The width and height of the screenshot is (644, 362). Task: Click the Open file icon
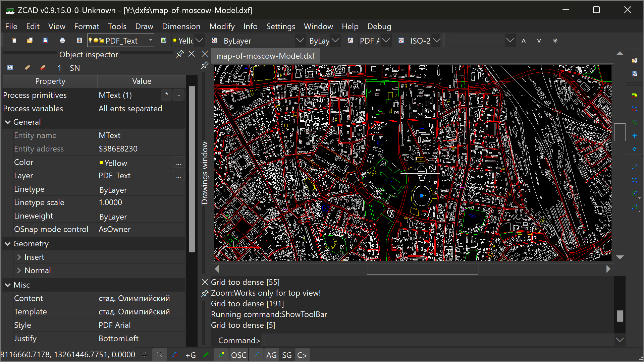[30, 41]
